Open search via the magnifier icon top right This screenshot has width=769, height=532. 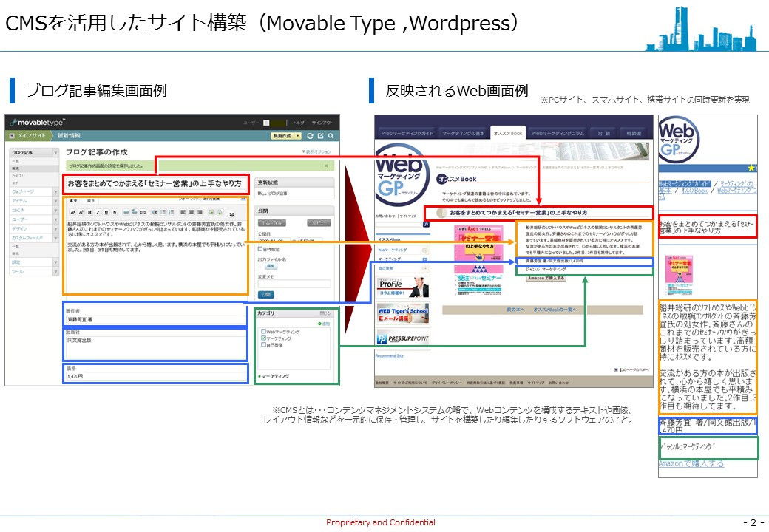coord(330,136)
